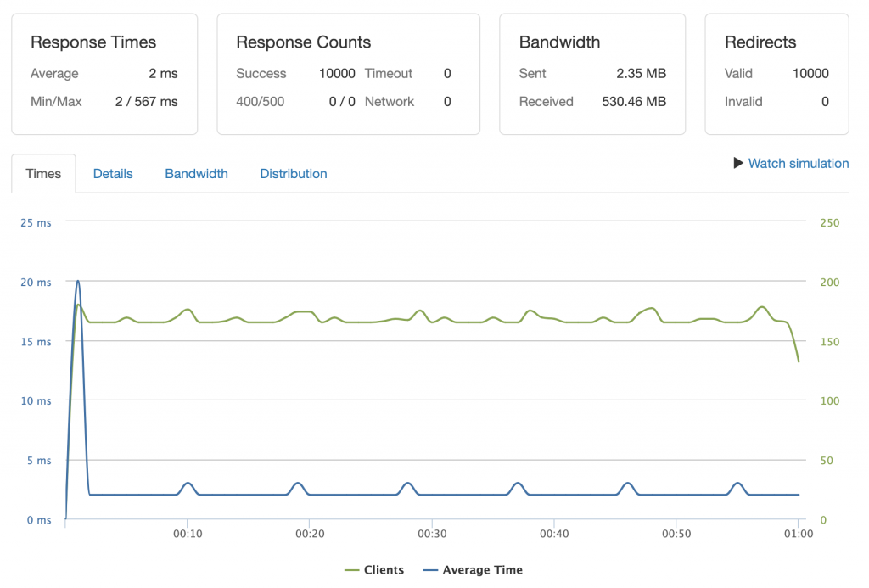This screenshot has width=869, height=588.
Task: Click the Valid redirects value 10000
Action: click(810, 73)
